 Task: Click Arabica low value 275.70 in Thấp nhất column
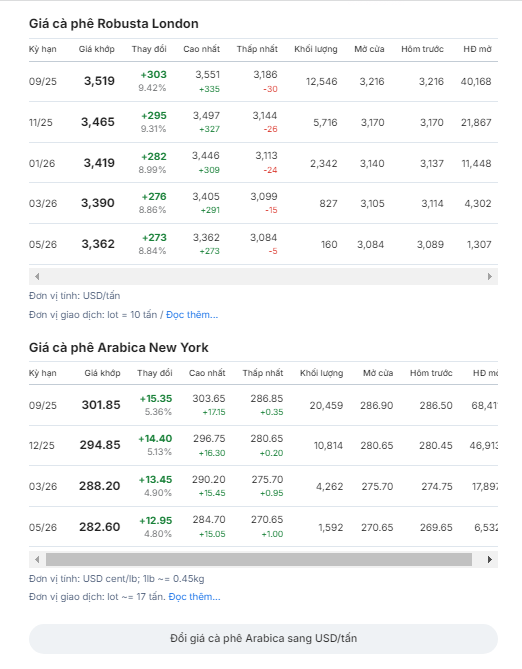click(x=267, y=480)
